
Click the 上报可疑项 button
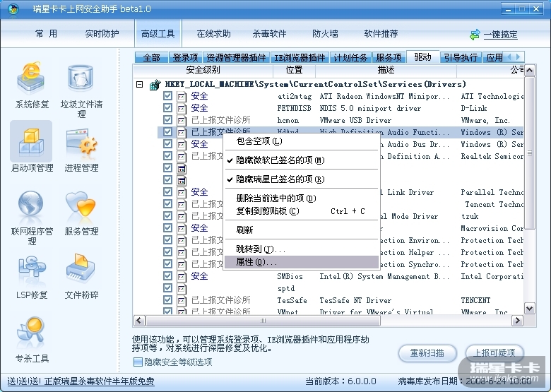494,352
